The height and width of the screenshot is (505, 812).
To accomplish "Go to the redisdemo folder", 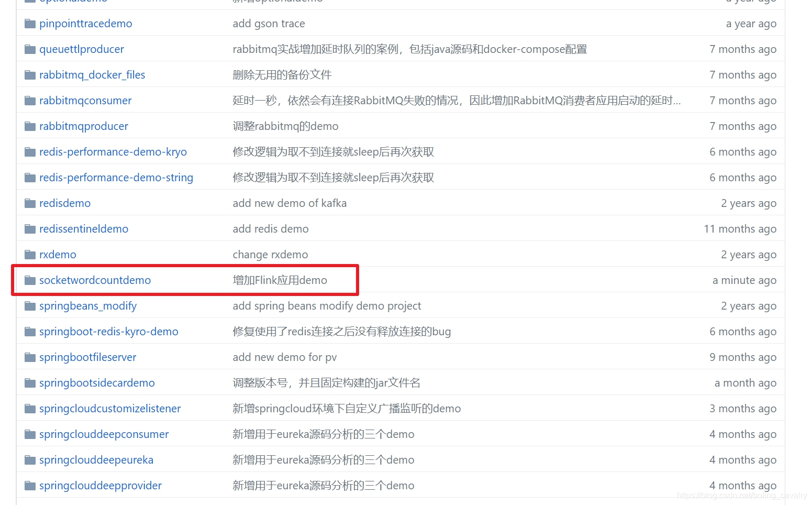I will 65,203.
